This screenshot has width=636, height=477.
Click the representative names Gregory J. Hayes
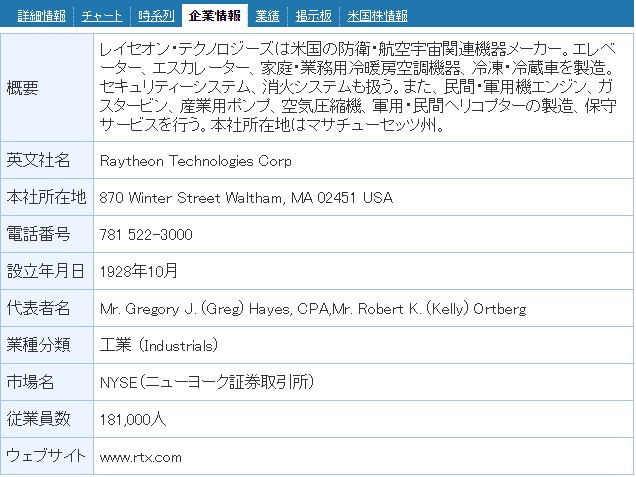click(x=313, y=309)
